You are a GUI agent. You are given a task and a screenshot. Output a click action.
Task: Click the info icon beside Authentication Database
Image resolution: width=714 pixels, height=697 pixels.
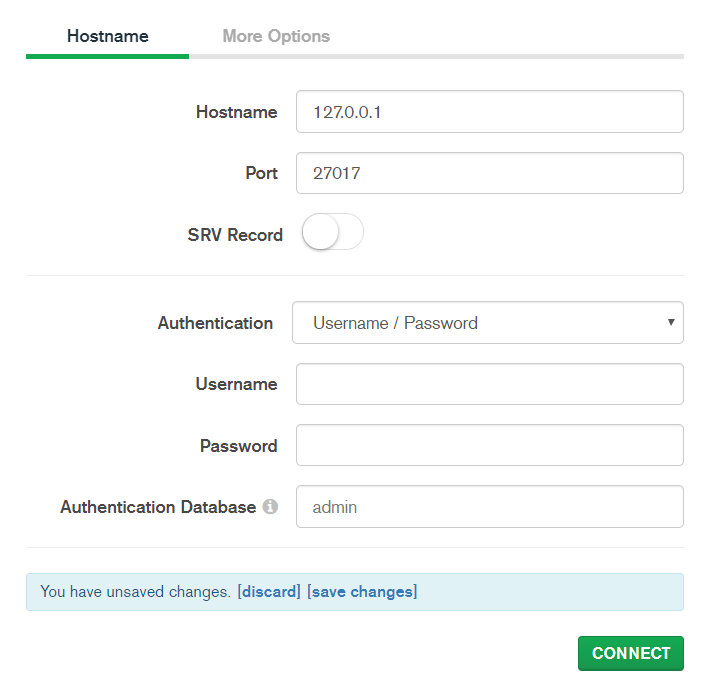[270, 507]
